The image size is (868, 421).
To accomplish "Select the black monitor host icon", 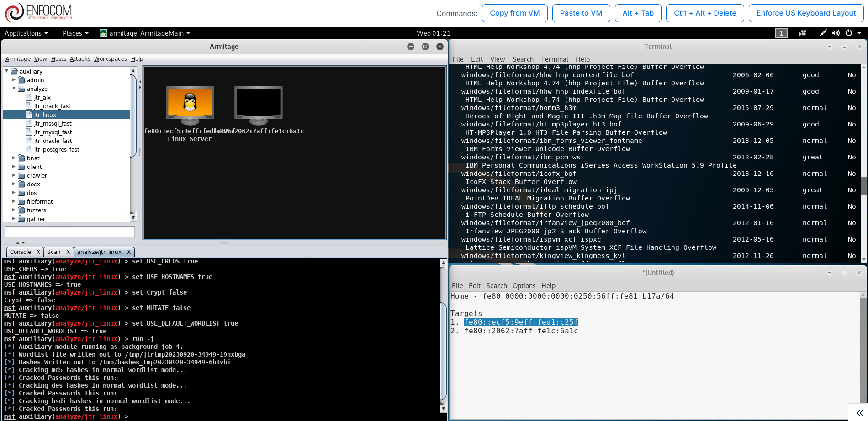I will click(x=258, y=105).
